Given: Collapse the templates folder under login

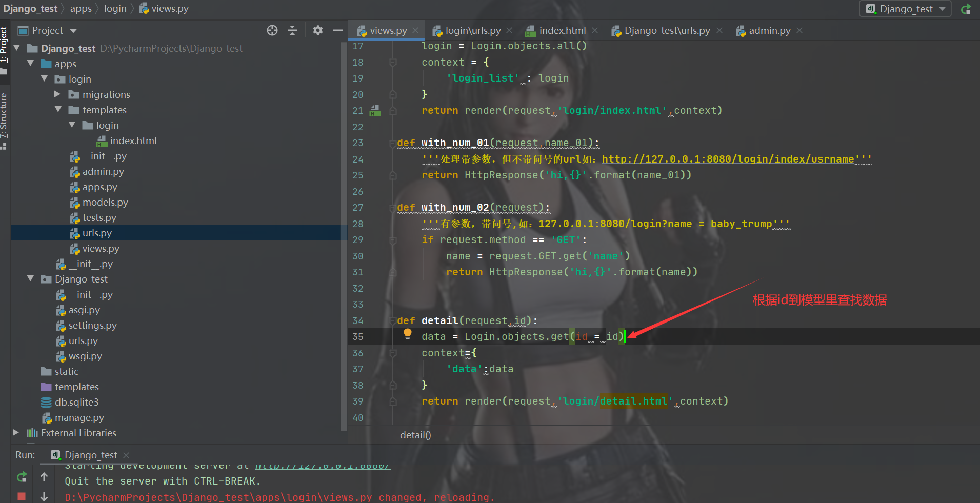Looking at the screenshot, I should [58, 109].
